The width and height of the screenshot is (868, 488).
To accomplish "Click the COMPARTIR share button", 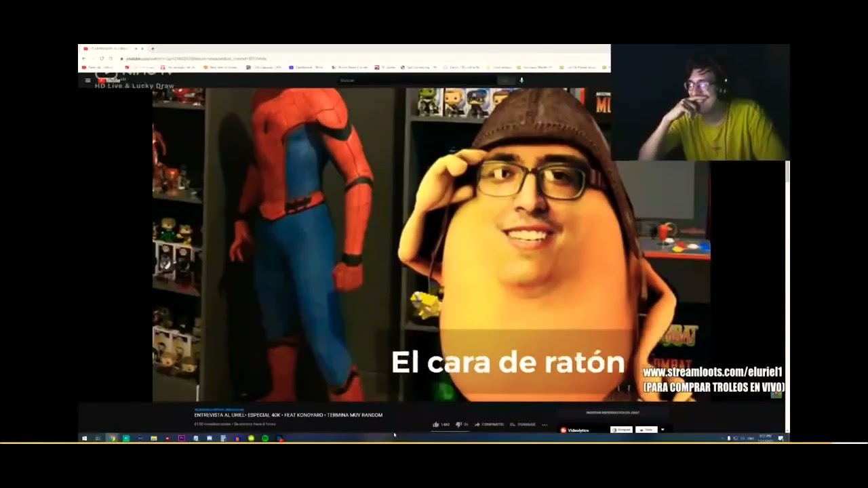I will tap(489, 424).
